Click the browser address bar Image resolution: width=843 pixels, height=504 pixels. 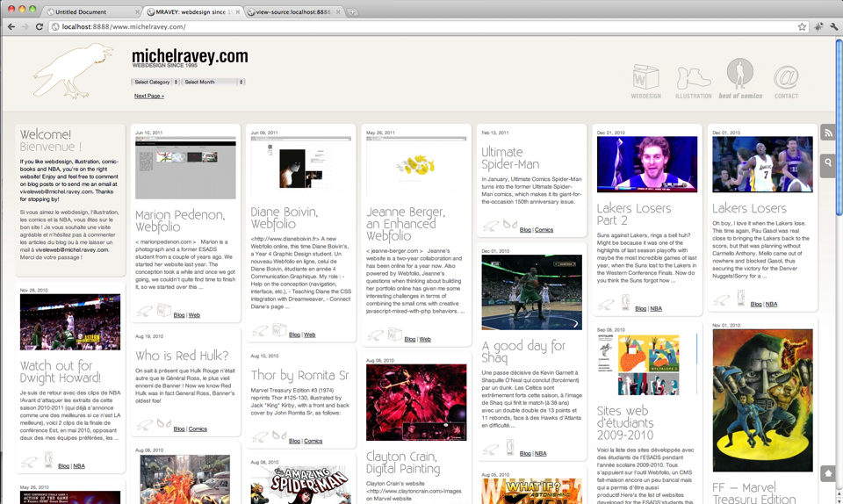pyautogui.click(x=421, y=27)
